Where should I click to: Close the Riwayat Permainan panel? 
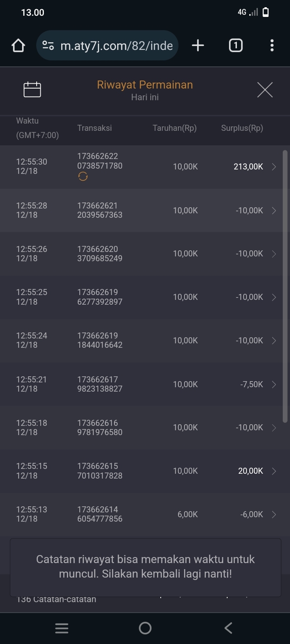click(265, 89)
